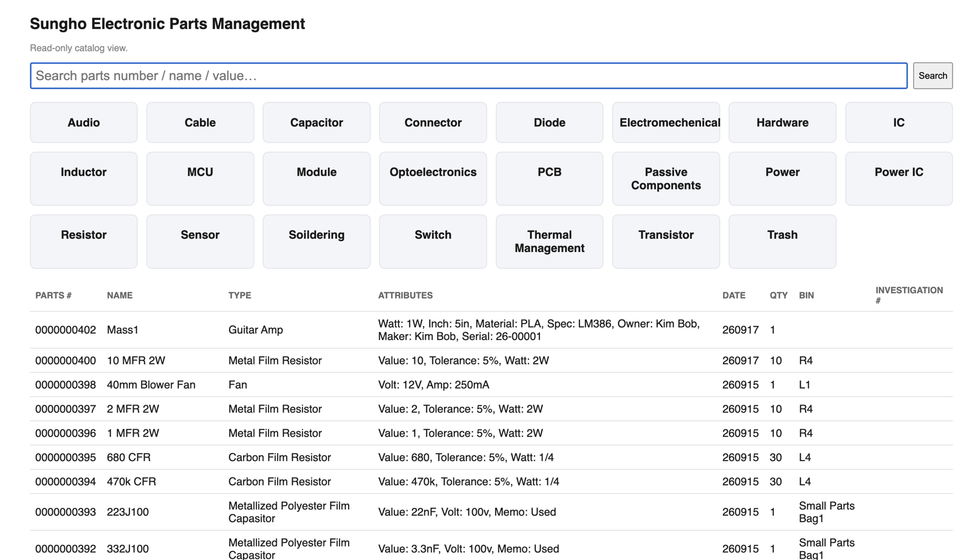Screen dimensions: 972x560
Task: Click the 1 MFR 2W name cell
Action: pos(133,433)
